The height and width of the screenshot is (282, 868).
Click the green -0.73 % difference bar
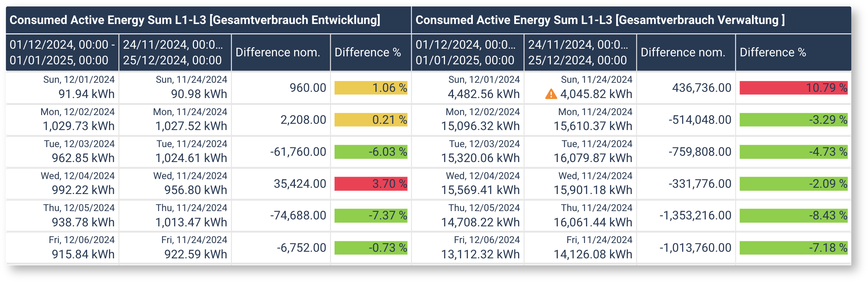pyautogui.click(x=371, y=248)
